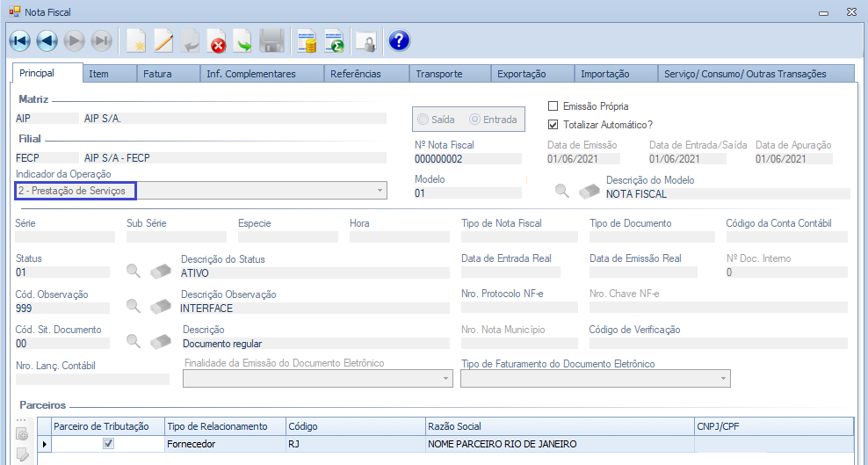Go to the previous record

point(47,41)
